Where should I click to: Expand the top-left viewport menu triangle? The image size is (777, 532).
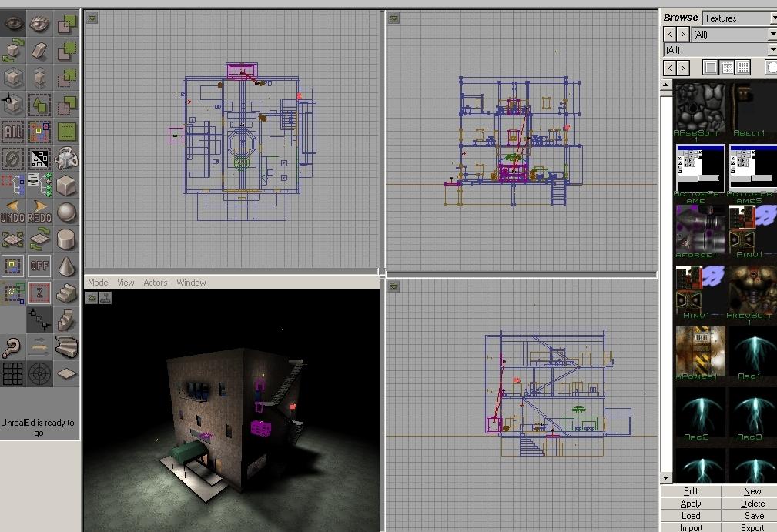pyautogui.click(x=92, y=18)
